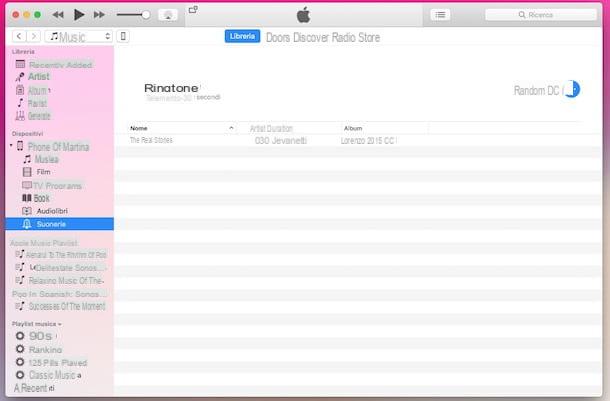The image size is (610, 401).
Task: Select the Genres library sidebar item
Action: tap(33, 116)
